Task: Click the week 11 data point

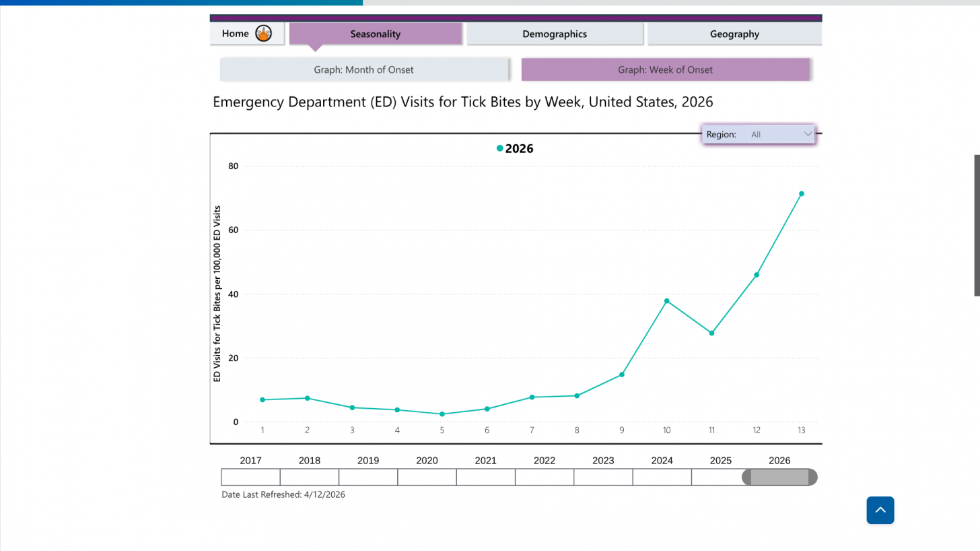Action: (711, 333)
